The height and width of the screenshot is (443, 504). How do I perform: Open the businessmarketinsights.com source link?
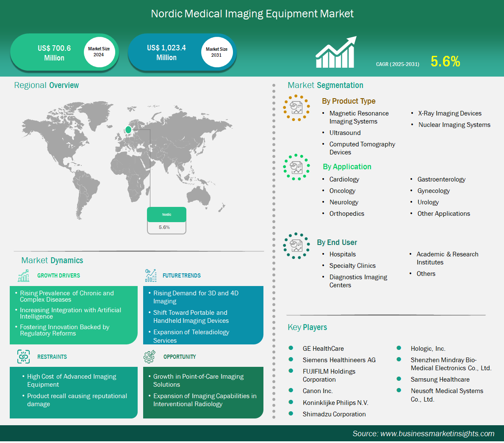424,434
